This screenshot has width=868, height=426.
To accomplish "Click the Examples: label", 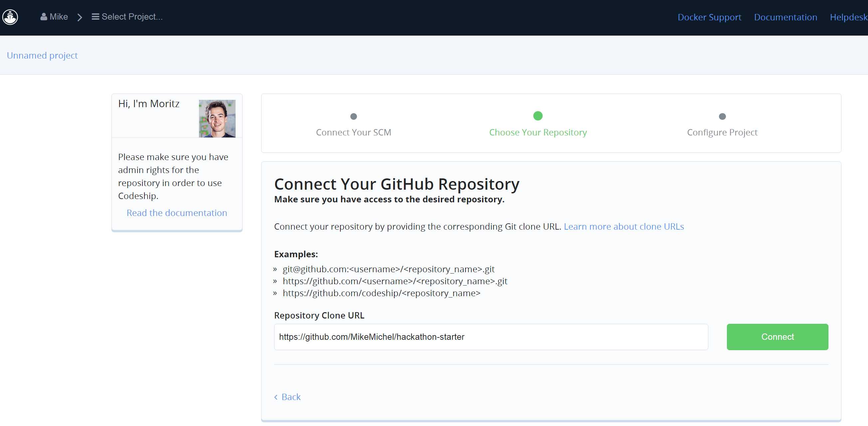I will (x=296, y=254).
